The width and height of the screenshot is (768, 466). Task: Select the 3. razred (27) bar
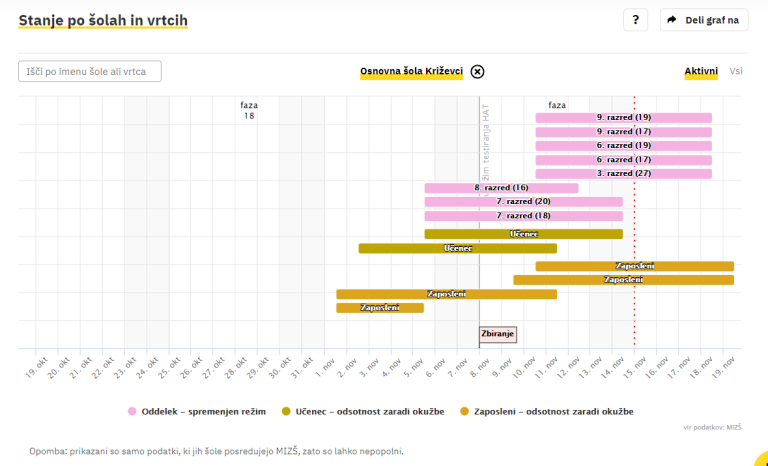click(623, 174)
